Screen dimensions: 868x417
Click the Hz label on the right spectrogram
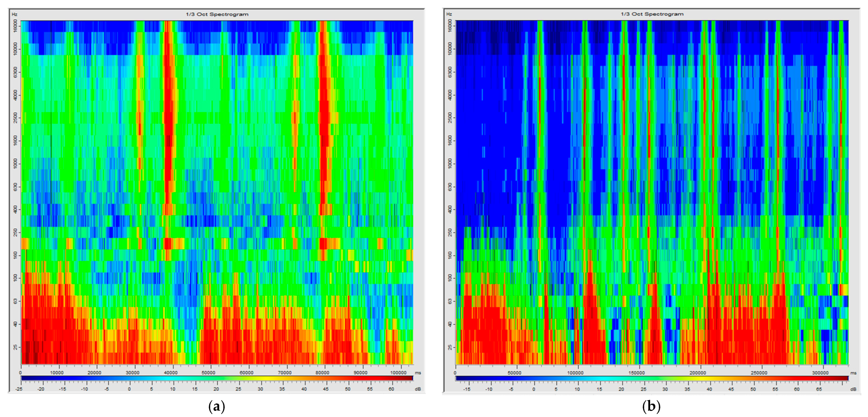click(449, 14)
